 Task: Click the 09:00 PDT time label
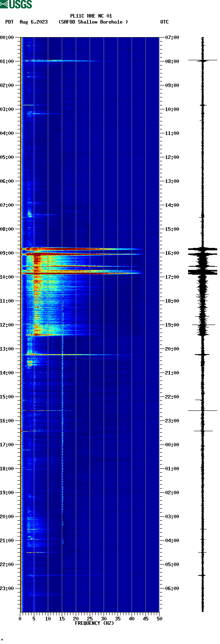(7, 253)
